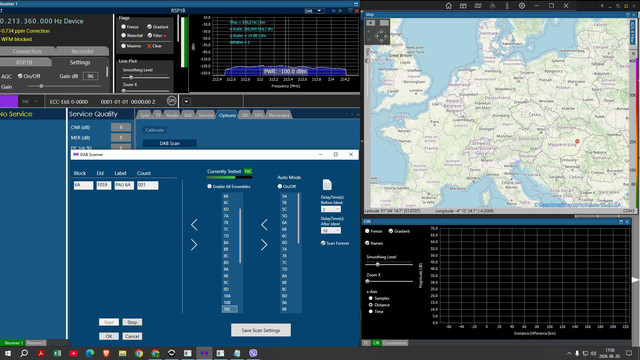Image resolution: width=640 pixels, height=360 pixels.
Task: Toggle the Maxima flag
Action: 123,46
